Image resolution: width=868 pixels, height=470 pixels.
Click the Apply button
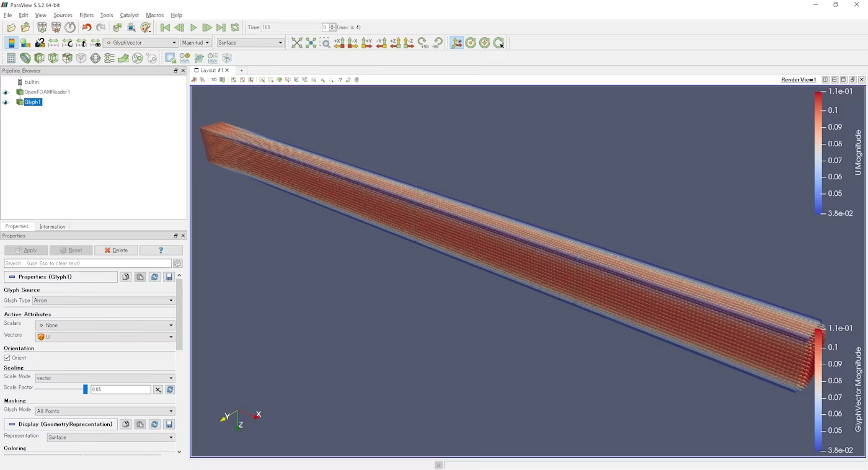tap(26, 251)
